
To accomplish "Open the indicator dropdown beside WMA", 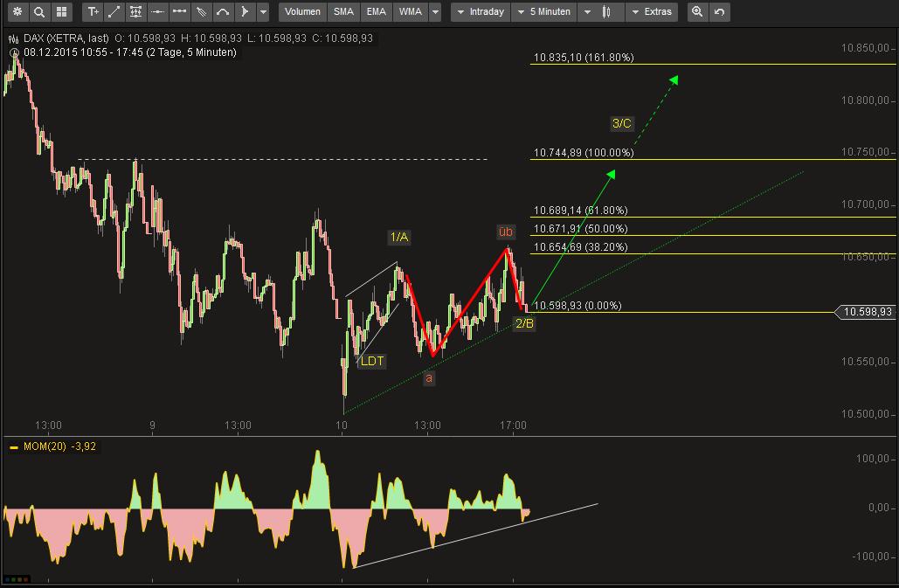I will coord(434,12).
